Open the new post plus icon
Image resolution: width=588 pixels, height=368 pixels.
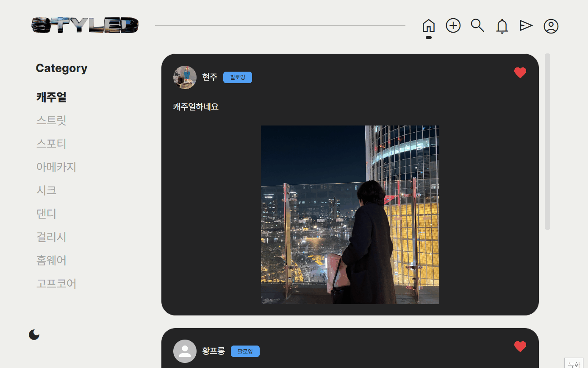[453, 25]
